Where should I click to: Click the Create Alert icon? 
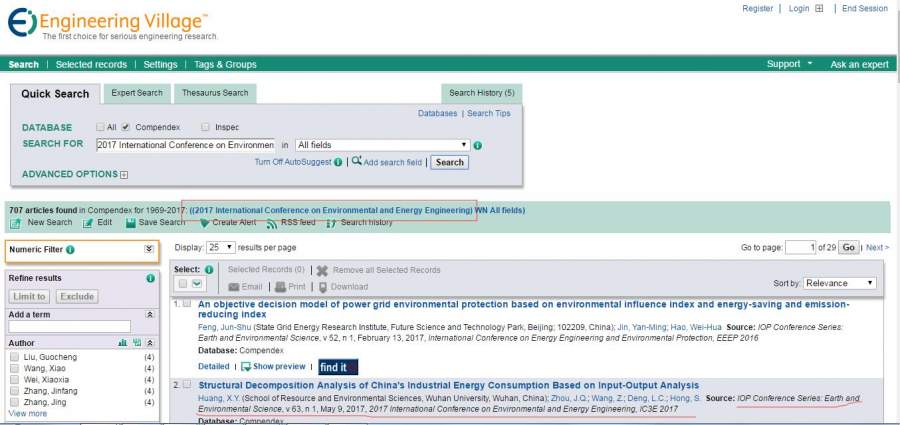point(204,223)
